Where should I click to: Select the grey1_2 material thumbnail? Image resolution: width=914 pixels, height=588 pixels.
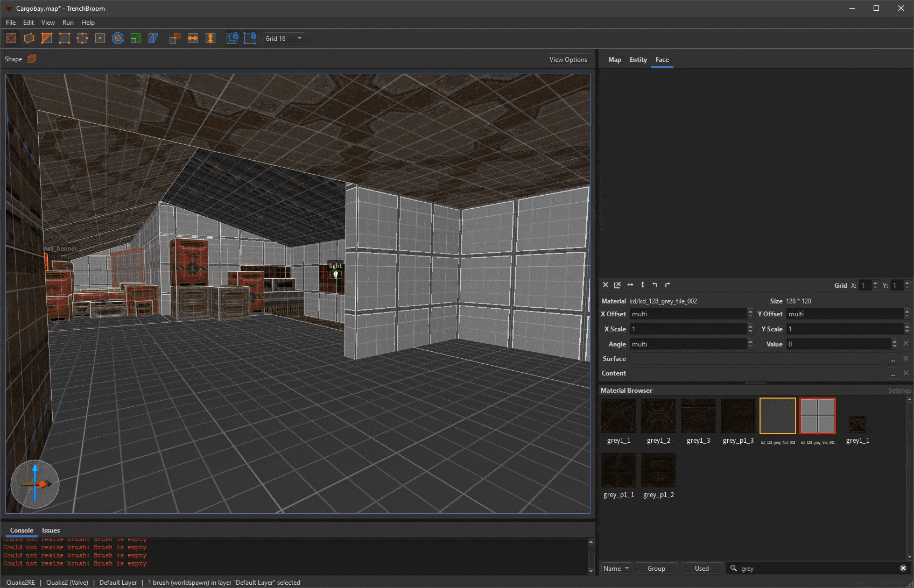[658, 415]
